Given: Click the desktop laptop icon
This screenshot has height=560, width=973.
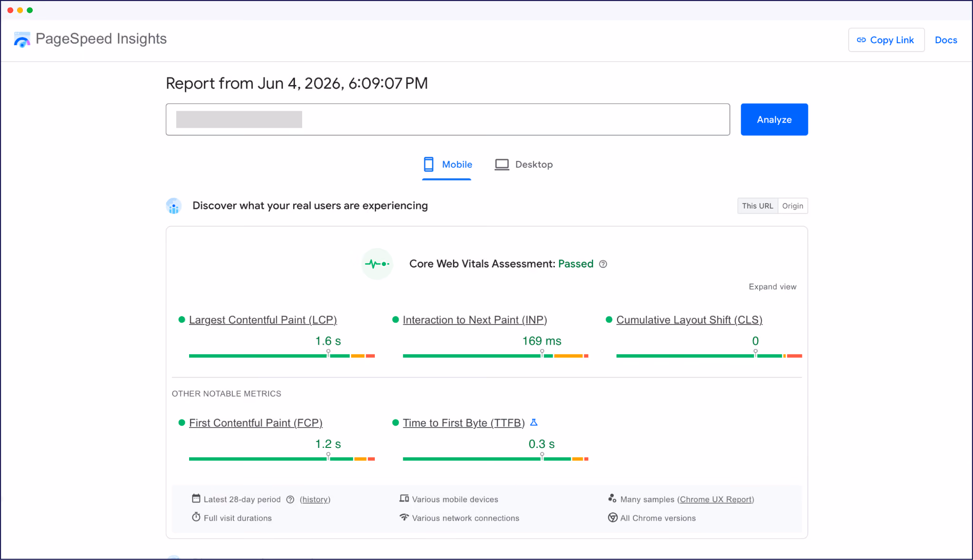Looking at the screenshot, I should pyautogui.click(x=502, y=164).
